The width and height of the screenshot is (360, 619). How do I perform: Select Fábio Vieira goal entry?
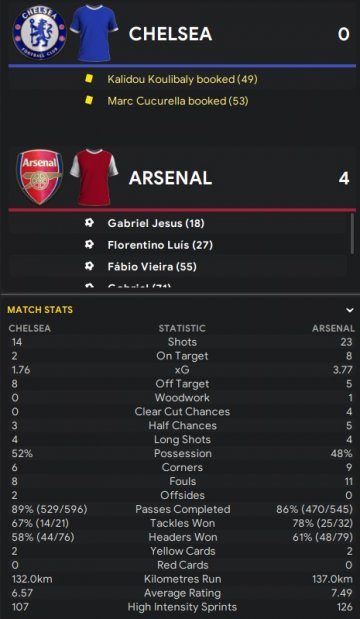click(x=152, y=267)
